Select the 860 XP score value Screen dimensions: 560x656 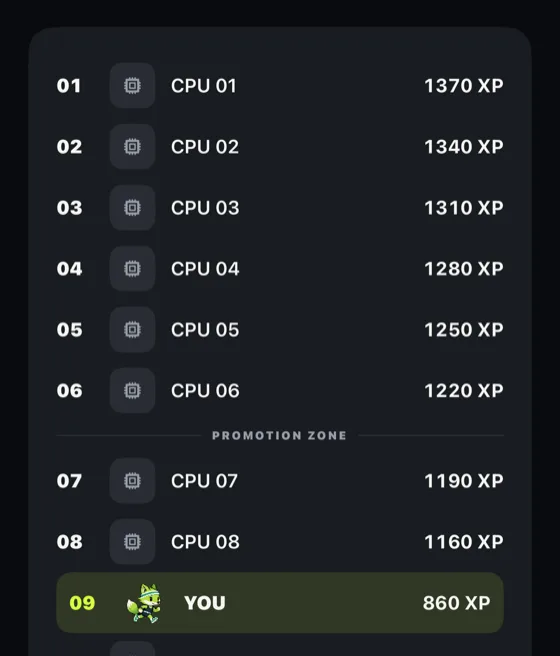pos(457,603)
